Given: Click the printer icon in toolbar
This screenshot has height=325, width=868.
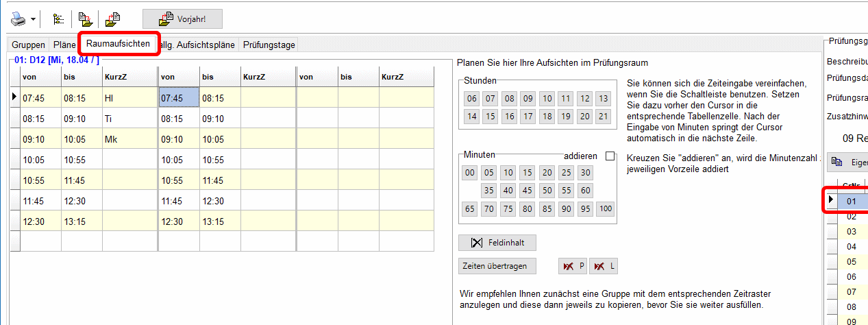Looking at the screenshot, I should pyautogui.click(x=18, y=19).
